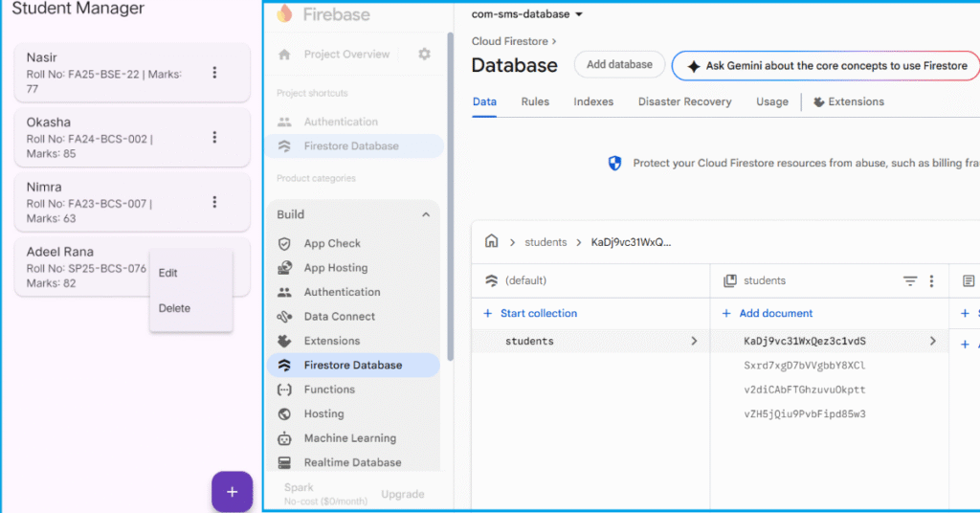The width and height of the screenshot is (980, 513).
Task: Open the three-dot menu for Okasha
Action: 214,138
